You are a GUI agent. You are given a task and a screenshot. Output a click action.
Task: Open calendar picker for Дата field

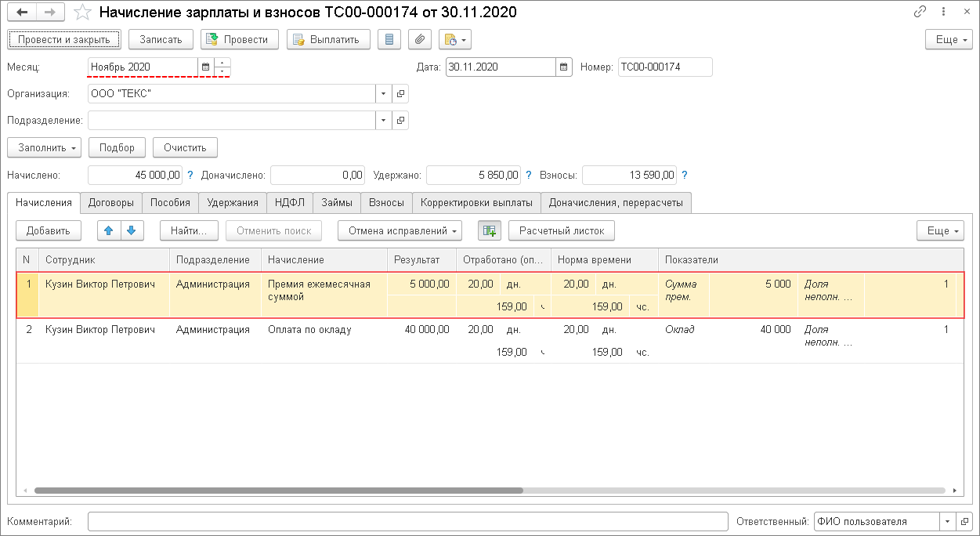click(x=564, y=67)
